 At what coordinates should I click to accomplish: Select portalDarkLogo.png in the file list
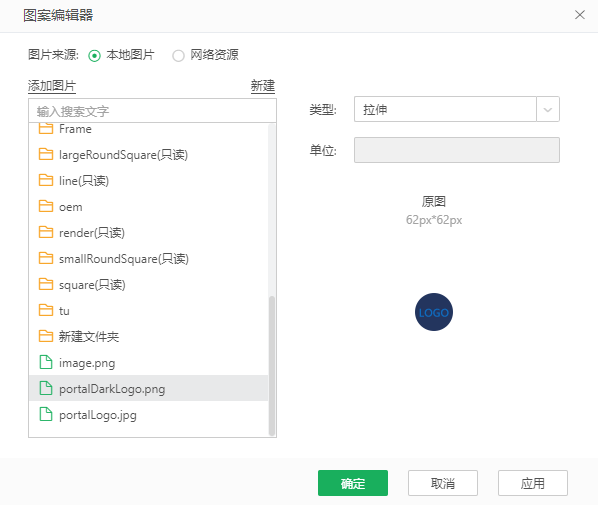coord(148,388)
